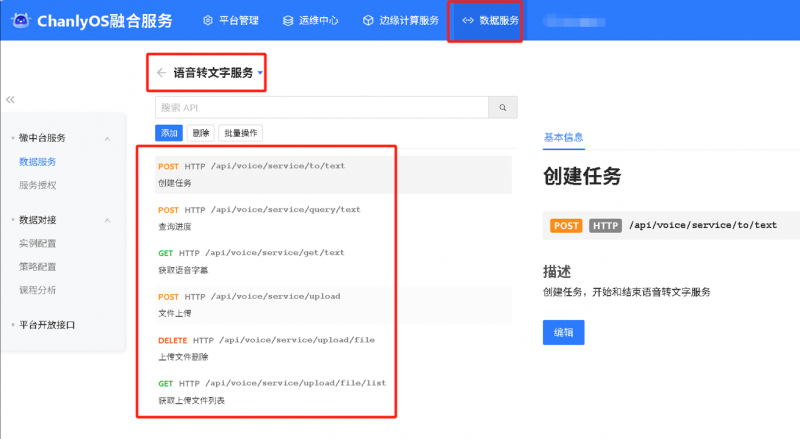The width and height of the screenshot is (800, 439).
Task: Select 服务授权 in the sidebar
Action: (38, 185)
